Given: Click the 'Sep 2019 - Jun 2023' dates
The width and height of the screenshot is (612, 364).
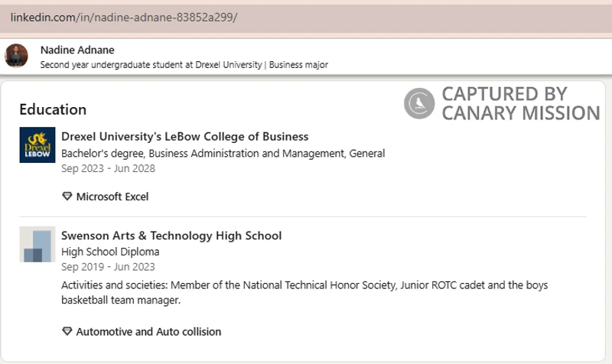Looking at the screenshot, I should (108, 267).
